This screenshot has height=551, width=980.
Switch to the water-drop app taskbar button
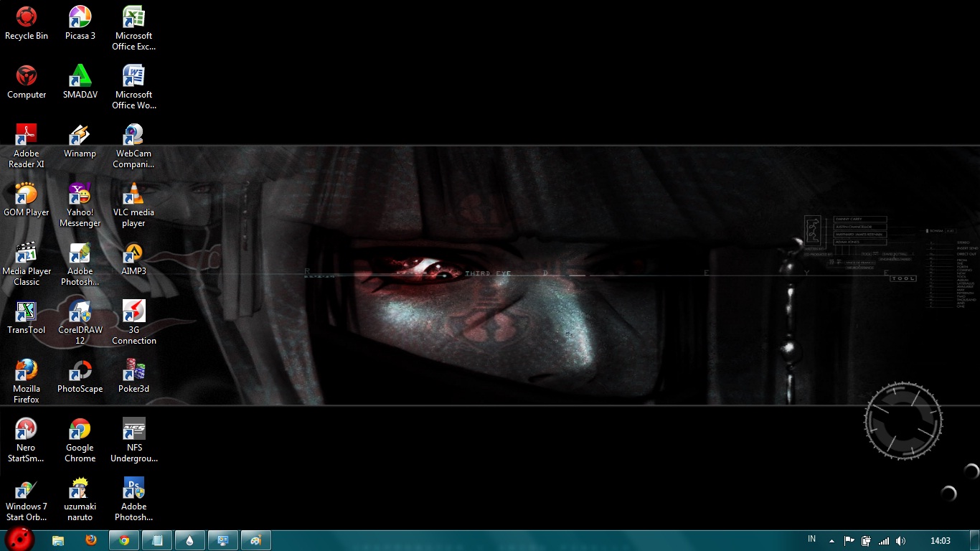click(190, 540)
